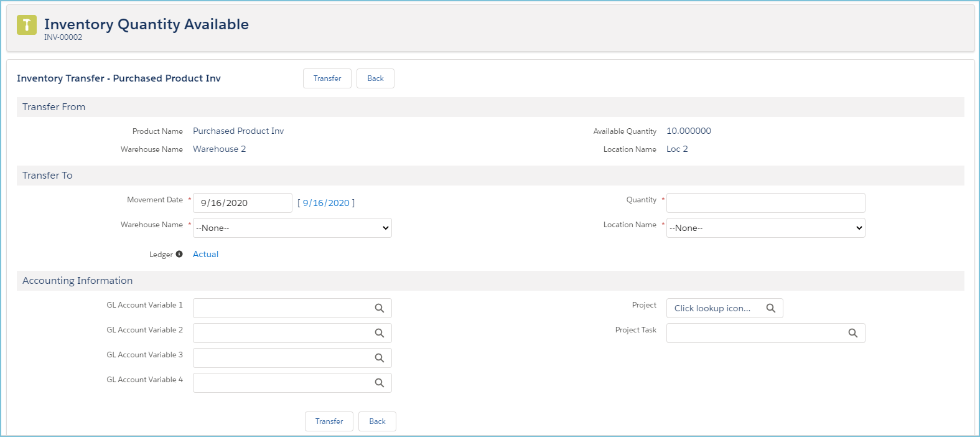Expand the Warehouse Name dropdown
This screenshot has height=437, width=980.
pyautogui.click(x=292, y=228)
